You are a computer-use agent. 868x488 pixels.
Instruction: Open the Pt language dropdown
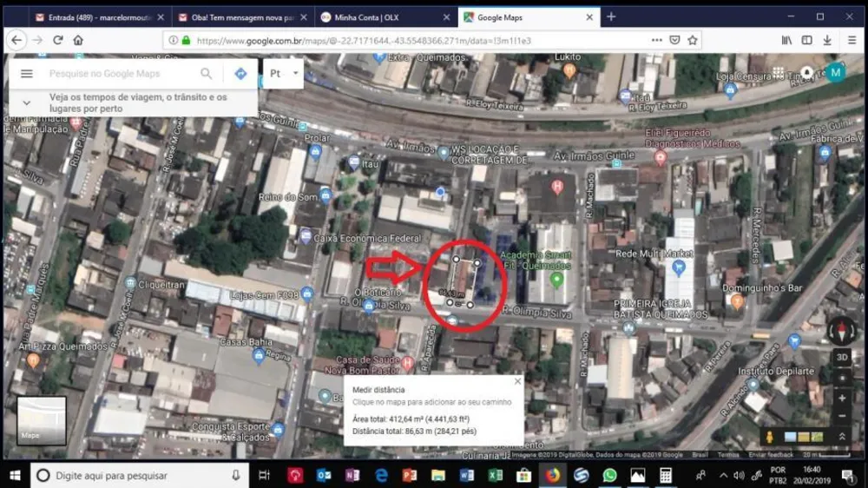click(284, 73)
